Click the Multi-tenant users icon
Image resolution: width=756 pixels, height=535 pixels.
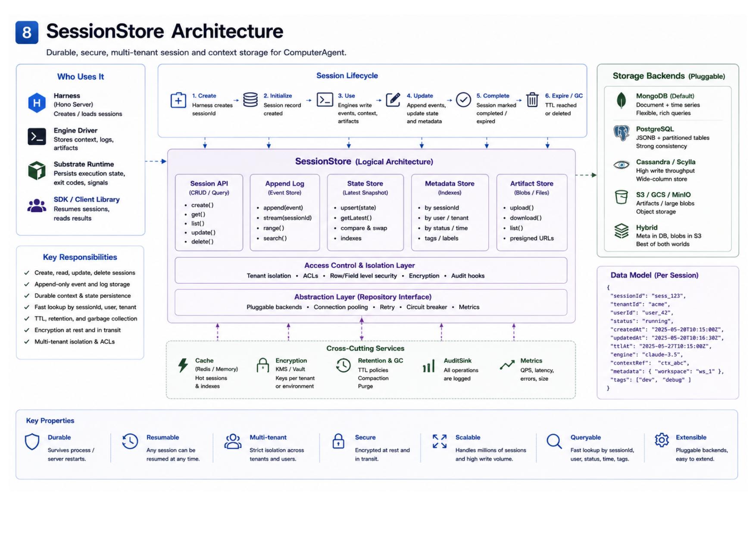(x=233, y=441)
